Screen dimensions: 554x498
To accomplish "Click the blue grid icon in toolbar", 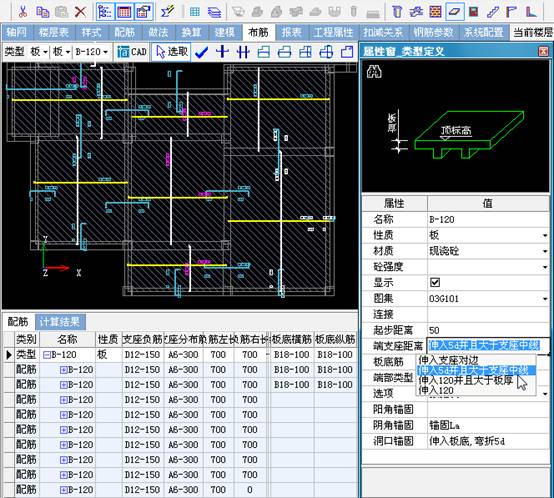I will (195, 12).
